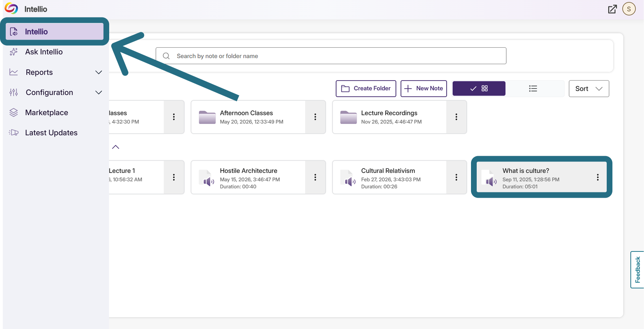Switch to list view layout
This screenshot has width=644, height=329.
[533, 89]
